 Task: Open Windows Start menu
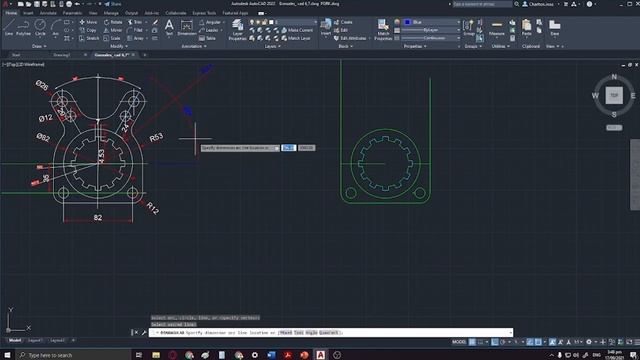pos(7,355)
